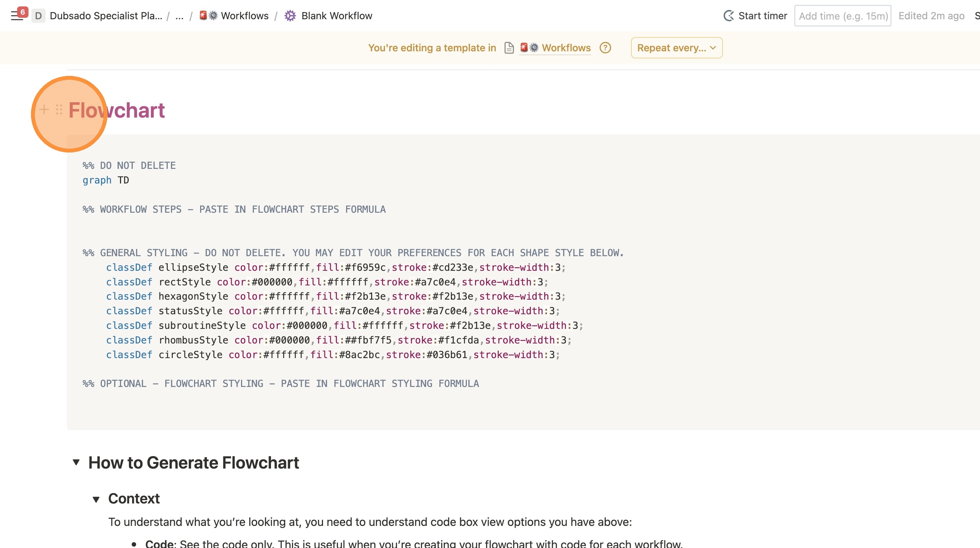Click the D workspace icon

[x=38, y=16]
